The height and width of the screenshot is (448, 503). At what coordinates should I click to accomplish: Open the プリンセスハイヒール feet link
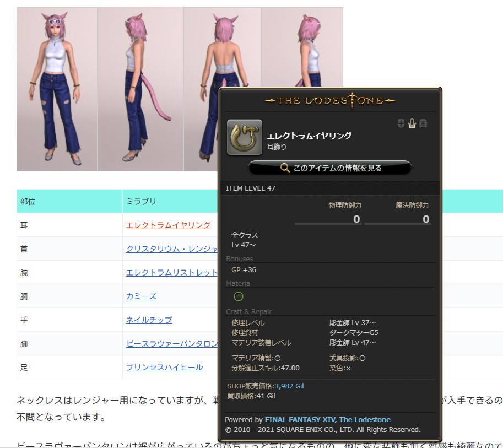pyautogui.click(x=164, y=368)
